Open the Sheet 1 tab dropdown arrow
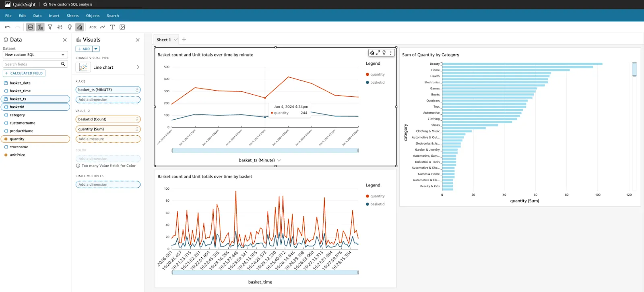Viewport: 644px width, 292px height. (176, 39)
